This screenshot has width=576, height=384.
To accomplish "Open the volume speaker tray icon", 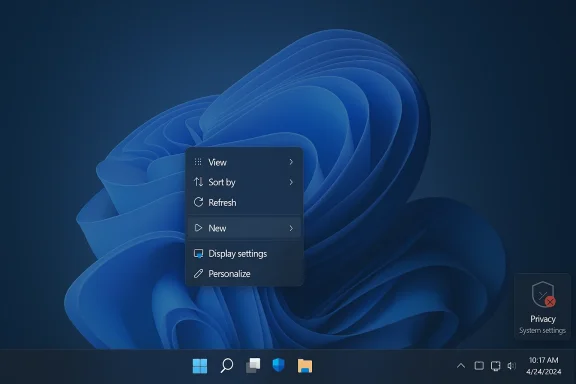I will pos(511,366).
